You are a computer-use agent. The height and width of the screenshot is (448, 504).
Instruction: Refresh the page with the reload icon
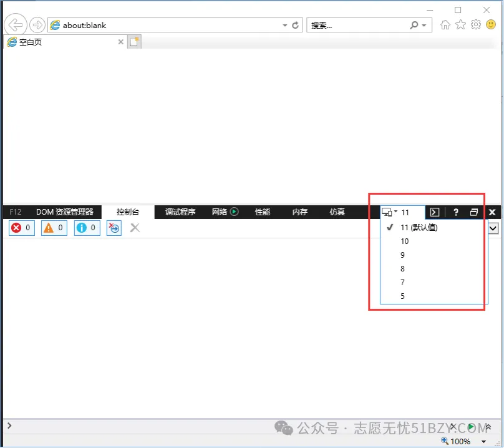click(x=295, y=25)
